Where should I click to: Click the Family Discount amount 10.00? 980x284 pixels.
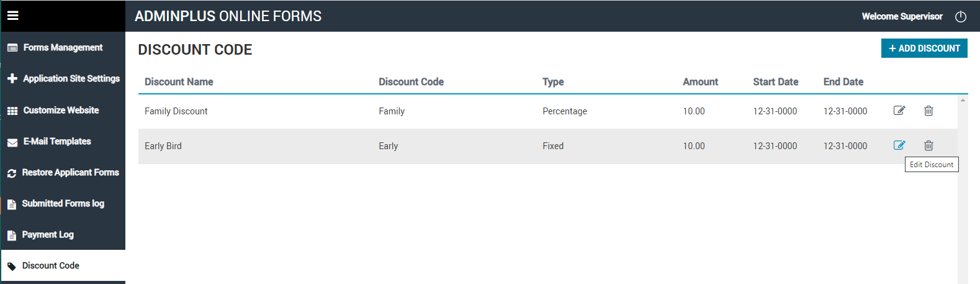(x=694, y=111)
